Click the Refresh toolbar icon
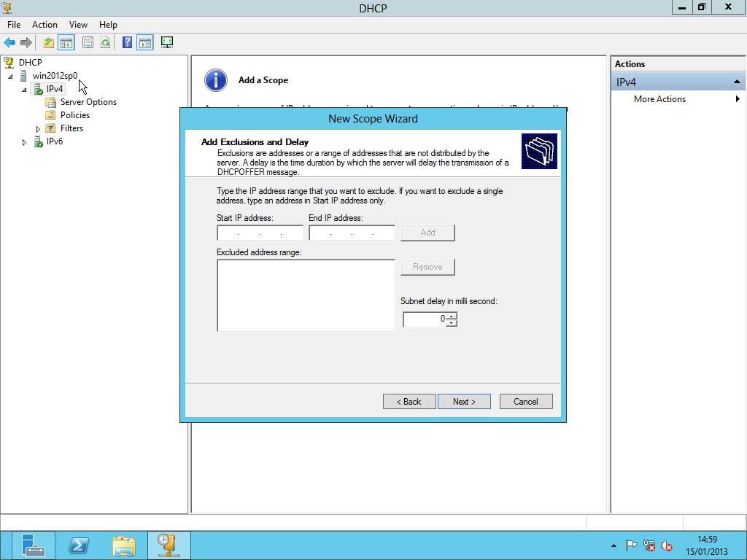This screenshot has height=560, width=747. tap(106, 43)
